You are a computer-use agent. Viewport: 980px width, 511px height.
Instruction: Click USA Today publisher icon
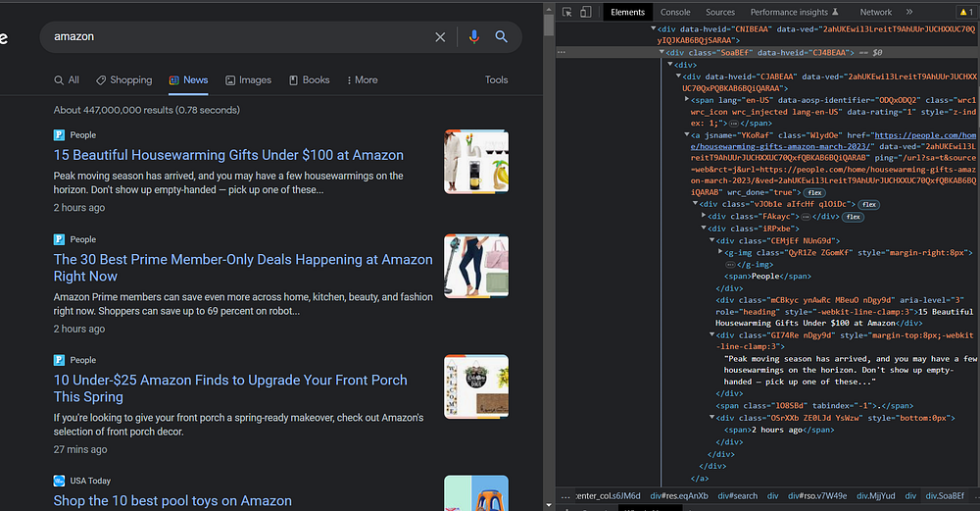[59, 481]
